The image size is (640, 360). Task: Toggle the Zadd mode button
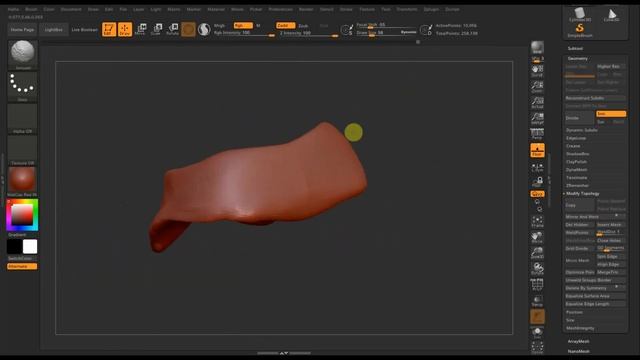[285, 25]
